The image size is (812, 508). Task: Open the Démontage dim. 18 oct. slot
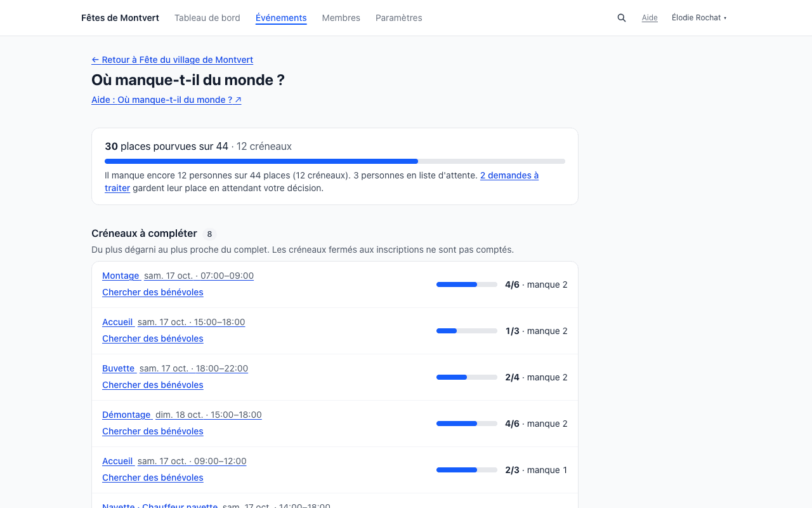coord(182,415)
